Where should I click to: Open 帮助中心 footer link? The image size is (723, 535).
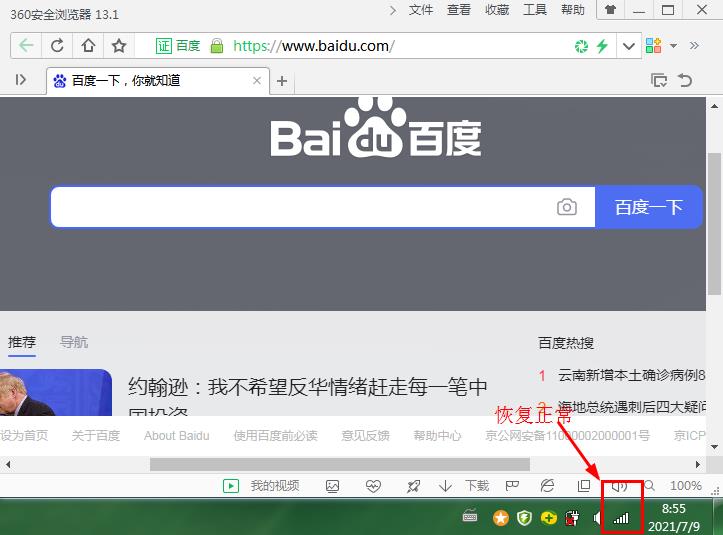click(x=437, y=435)
